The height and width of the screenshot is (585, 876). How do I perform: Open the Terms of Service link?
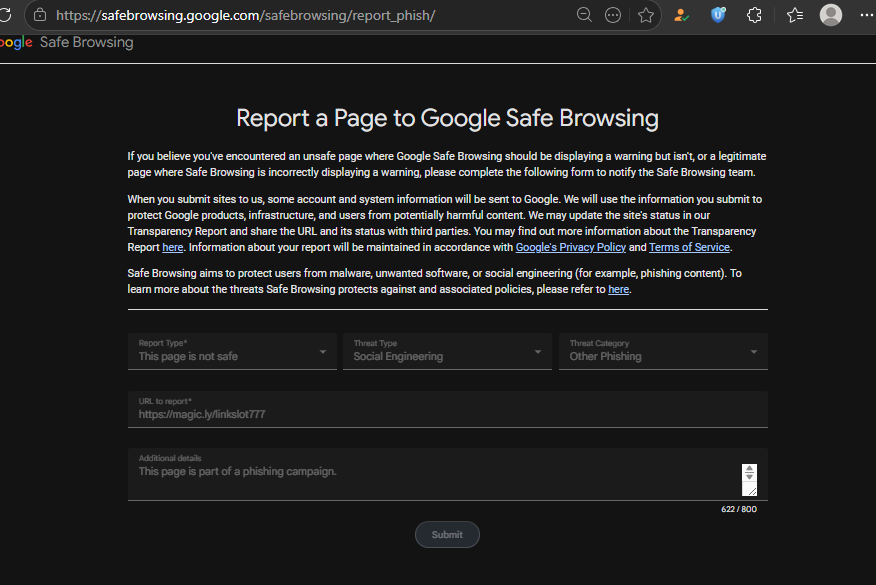[689, 247]
